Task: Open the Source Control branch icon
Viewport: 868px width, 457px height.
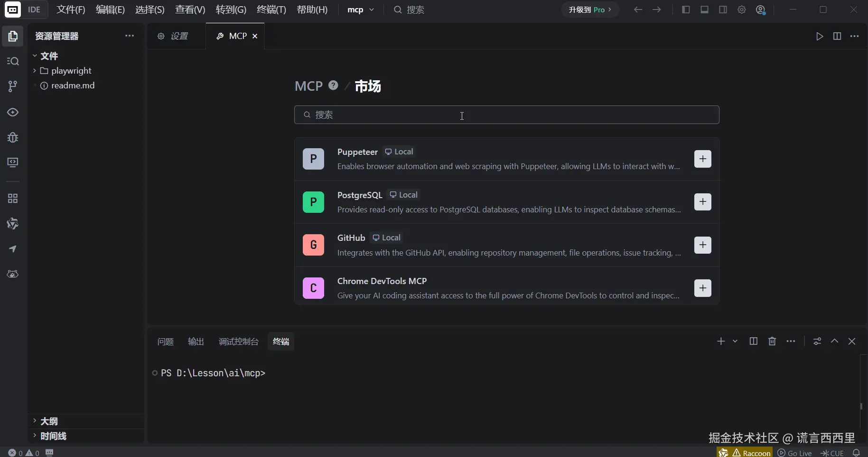Action: click(13, 86)
